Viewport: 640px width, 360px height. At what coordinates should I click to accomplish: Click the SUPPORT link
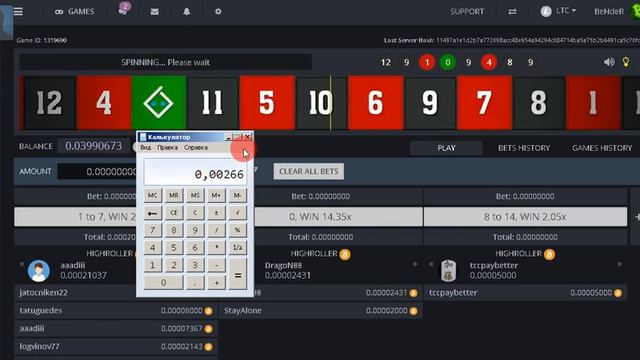pos(467,11)
